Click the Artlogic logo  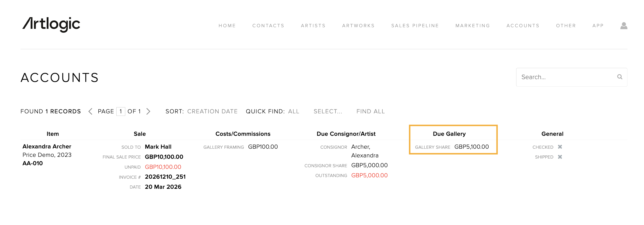point(51,24)
